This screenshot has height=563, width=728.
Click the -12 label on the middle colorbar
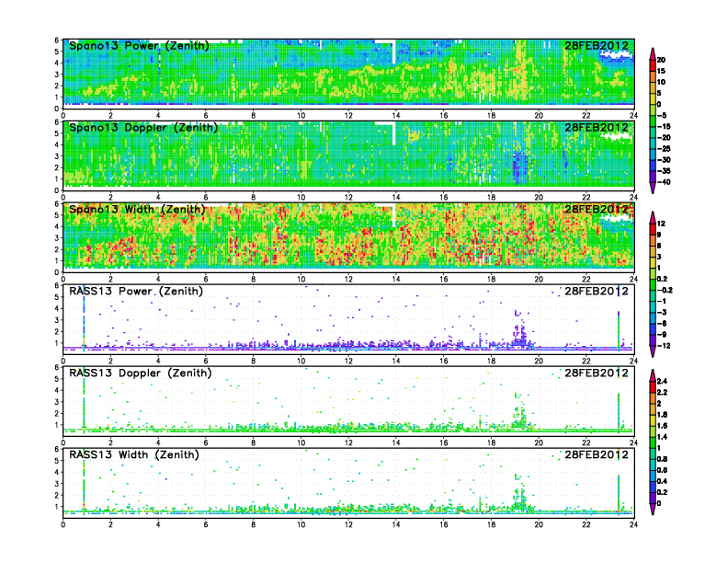pyautogui.click(x=664, y=346)
